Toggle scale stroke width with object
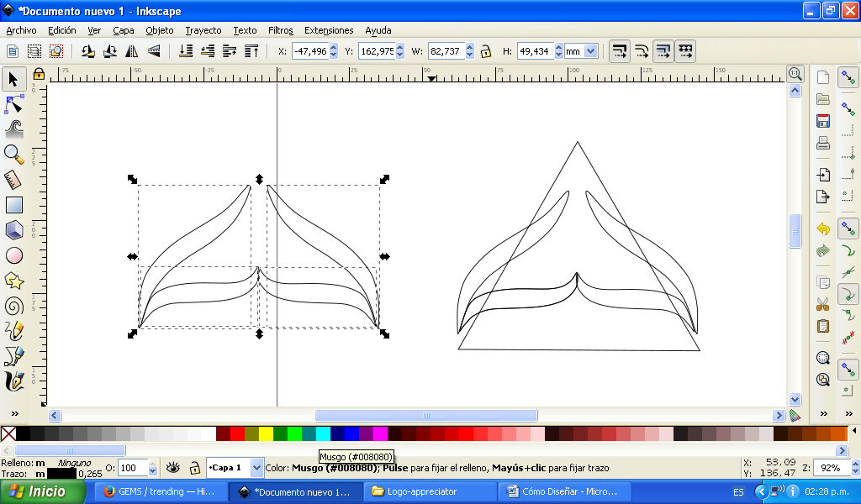Screen dimensions: 861x504 coord(620,51)
